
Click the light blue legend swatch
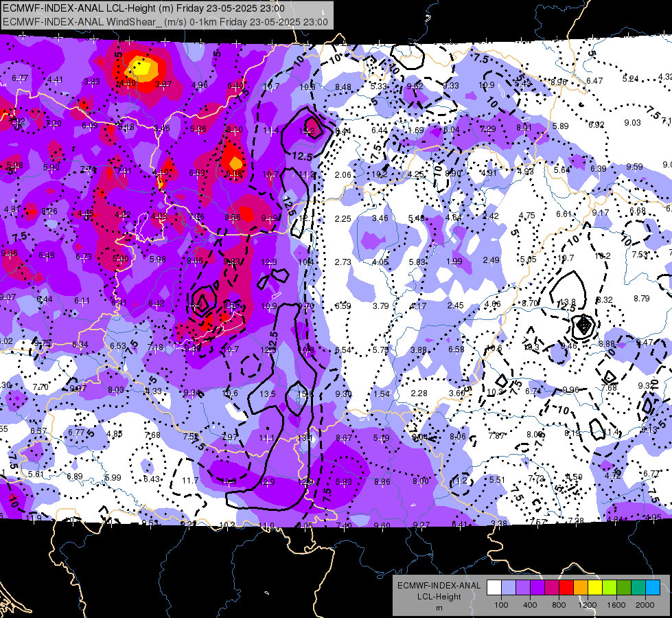[x=509, y=587]
